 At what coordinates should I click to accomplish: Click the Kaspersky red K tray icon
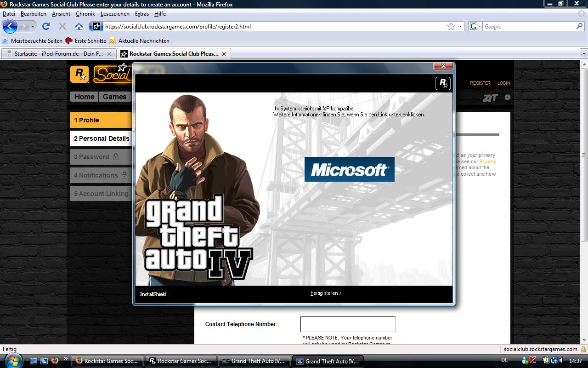click(x=532, y=361)
